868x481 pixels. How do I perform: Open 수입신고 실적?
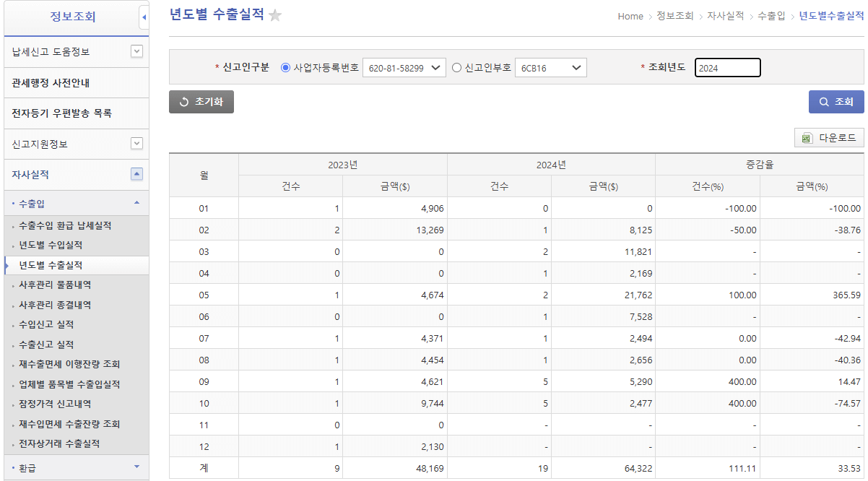tap(46, 325)
